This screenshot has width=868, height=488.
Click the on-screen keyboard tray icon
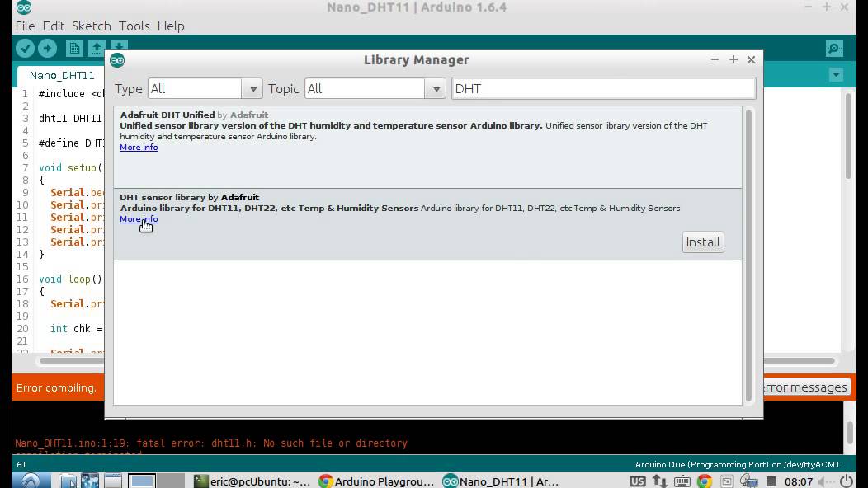(682, 481)
